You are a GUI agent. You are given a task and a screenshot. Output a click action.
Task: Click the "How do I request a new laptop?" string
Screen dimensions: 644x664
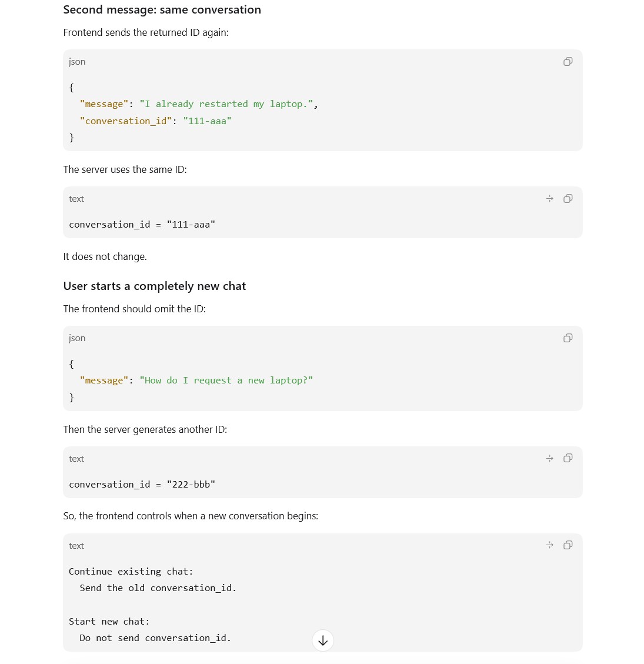(x=226, y=381)
